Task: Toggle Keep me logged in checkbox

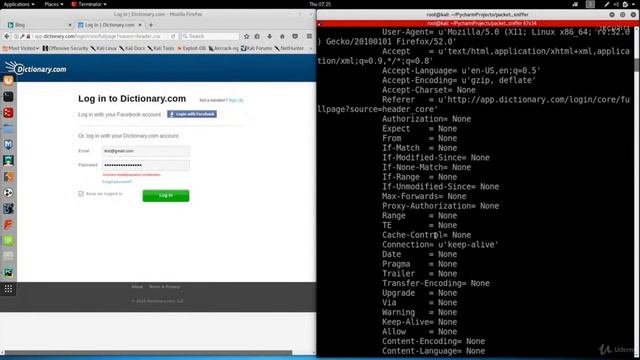Action: coord(81,194)
